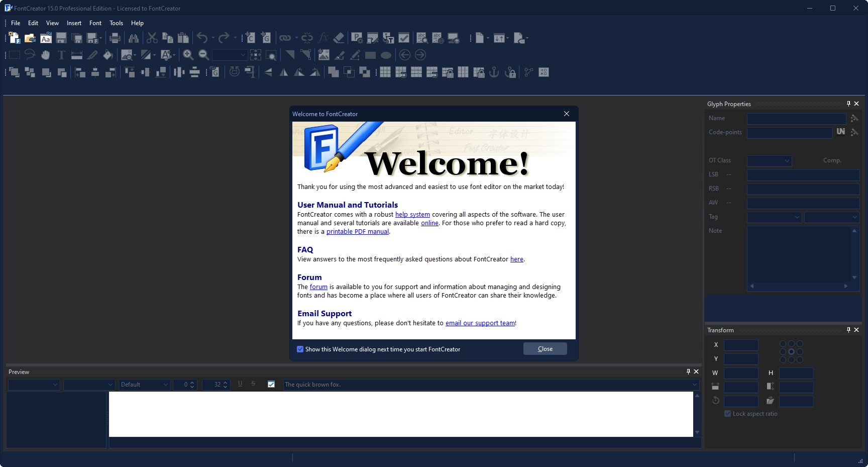The image size is (868, 467).
Task: Click the Note field horizontal scrollbar right arrow
Action: coord(846,286)
